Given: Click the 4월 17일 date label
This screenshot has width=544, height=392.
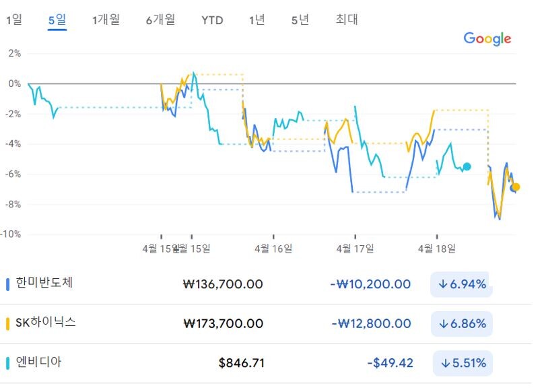Looking at the screenshot, I should coord(355,249).
